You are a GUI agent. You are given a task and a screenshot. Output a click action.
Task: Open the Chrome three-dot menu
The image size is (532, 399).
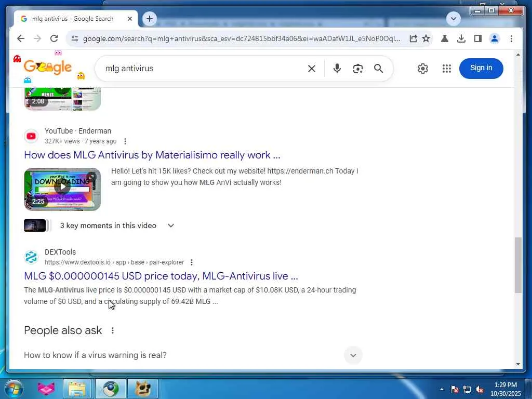(511, 38)
